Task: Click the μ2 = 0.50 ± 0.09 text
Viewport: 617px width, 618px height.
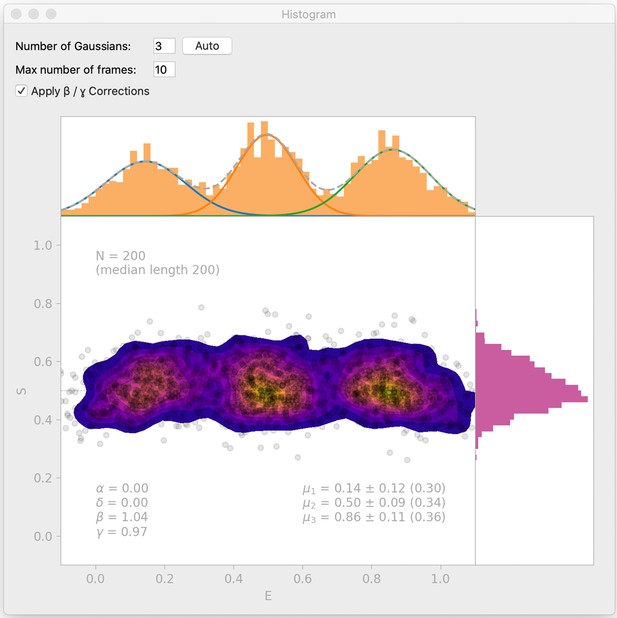Action: [374, 503]
